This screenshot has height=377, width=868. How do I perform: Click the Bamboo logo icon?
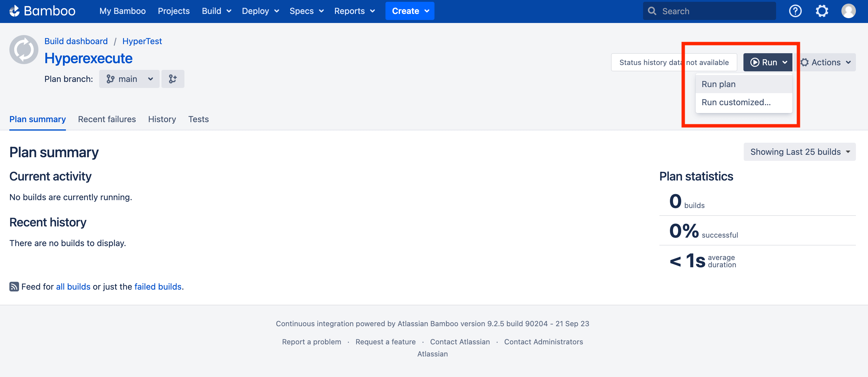point(15,11)
